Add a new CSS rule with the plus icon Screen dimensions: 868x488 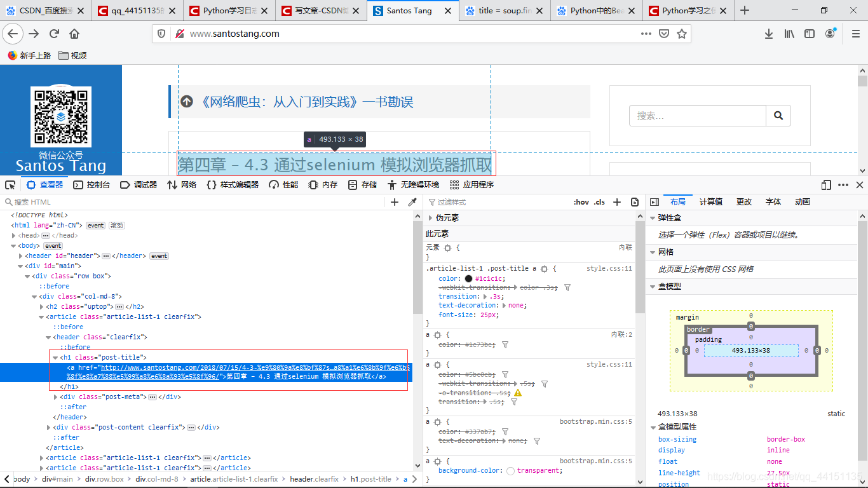(616, 202)
